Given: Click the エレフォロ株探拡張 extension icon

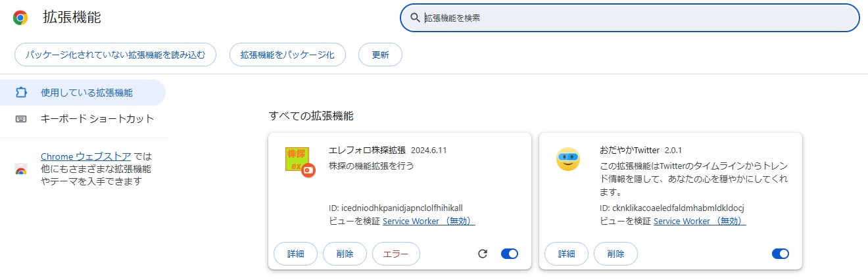Looking at the screenshot, I should (300, 163).
